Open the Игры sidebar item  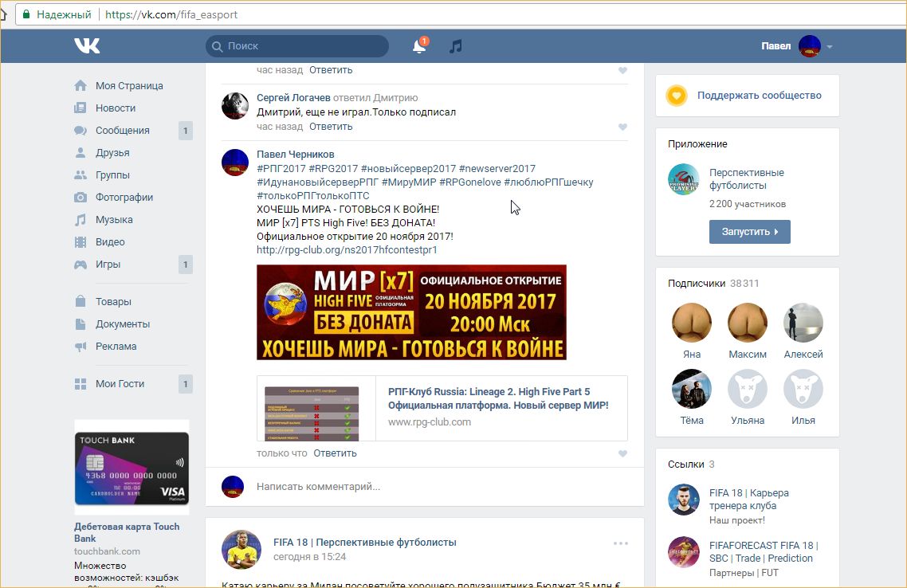(x=108, y=265)
